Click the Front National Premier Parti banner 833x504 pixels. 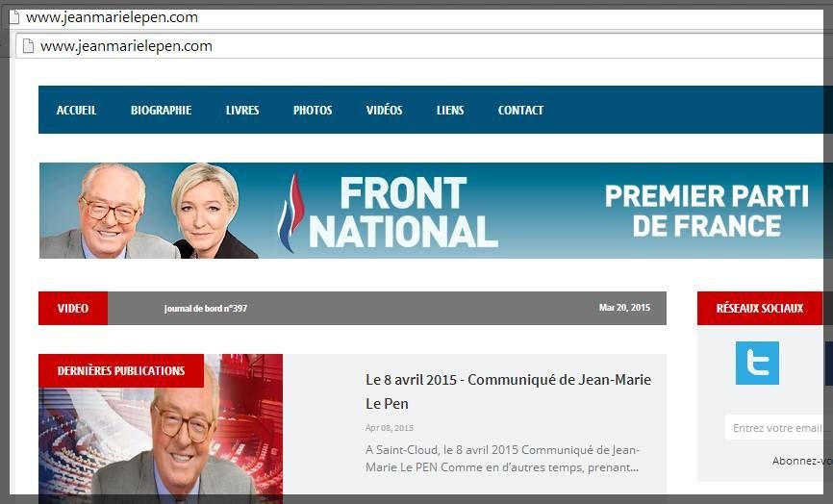coord(436,211)
